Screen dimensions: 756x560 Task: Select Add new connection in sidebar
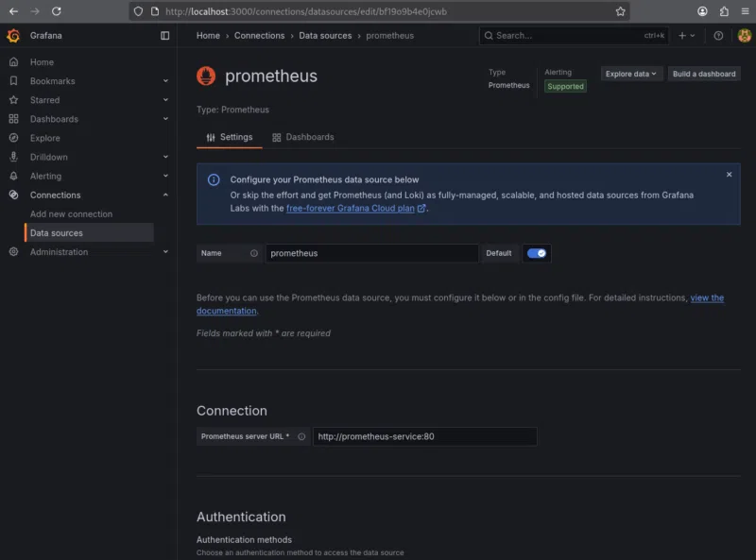[x=71, y=214]
